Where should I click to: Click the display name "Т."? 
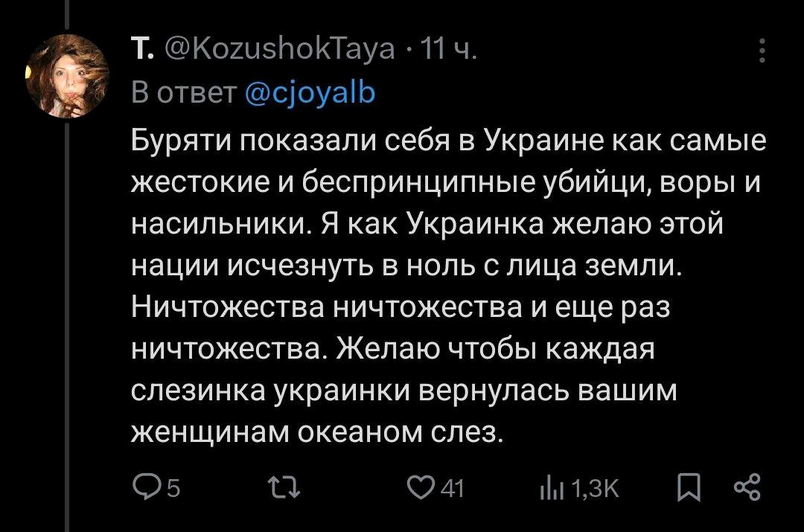click(141, 52)
